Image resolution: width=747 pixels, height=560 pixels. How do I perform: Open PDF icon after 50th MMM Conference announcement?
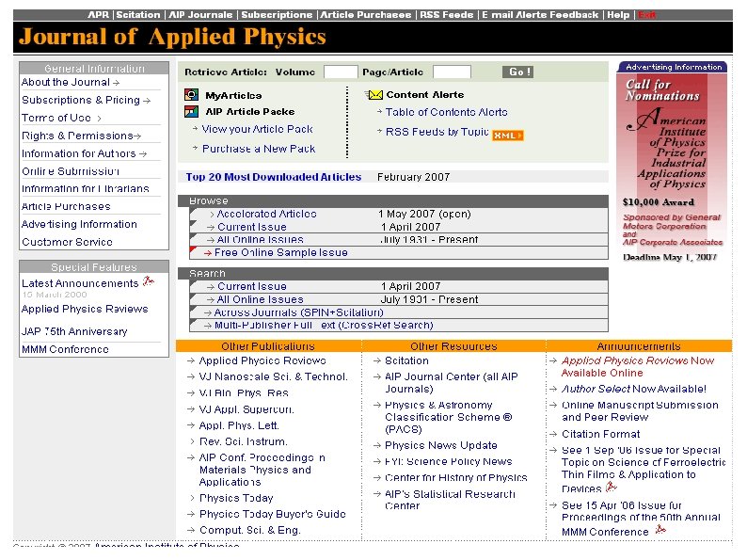click(660, 530)
